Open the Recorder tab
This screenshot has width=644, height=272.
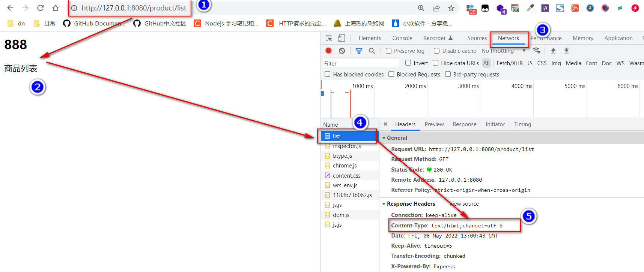[x=438, y=38]
